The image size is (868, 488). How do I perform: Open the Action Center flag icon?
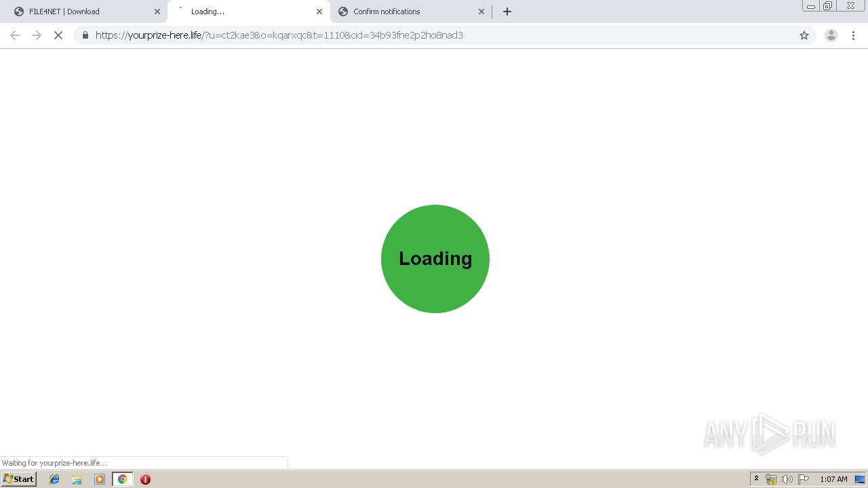[804, 479]
